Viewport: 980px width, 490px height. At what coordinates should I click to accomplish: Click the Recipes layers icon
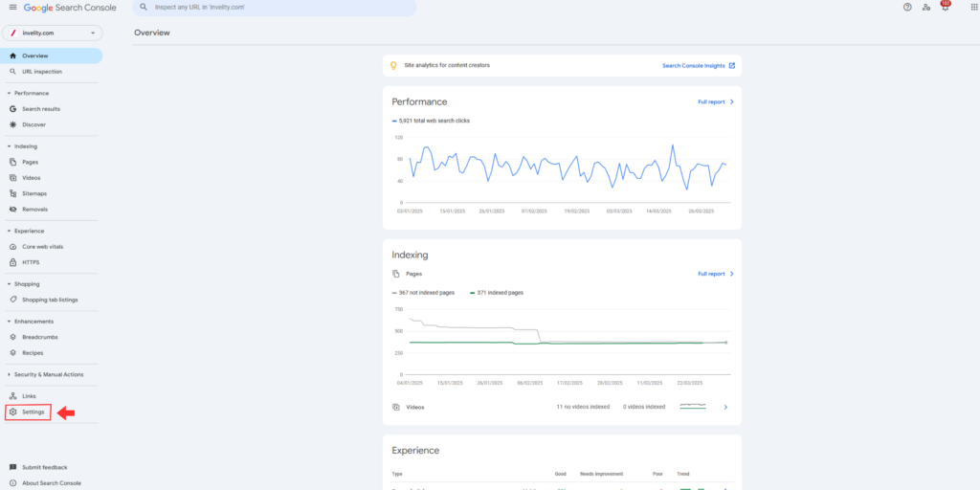(13, 352)
